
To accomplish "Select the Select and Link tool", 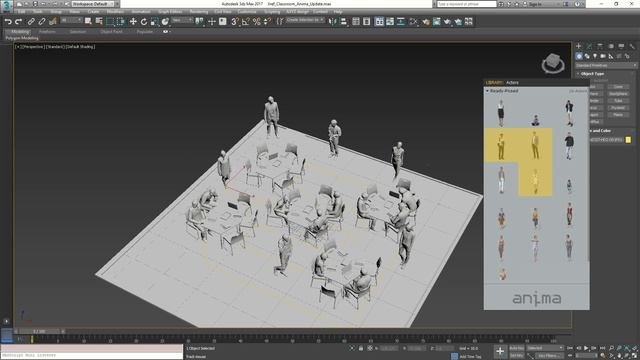I will tap(31, 22).
